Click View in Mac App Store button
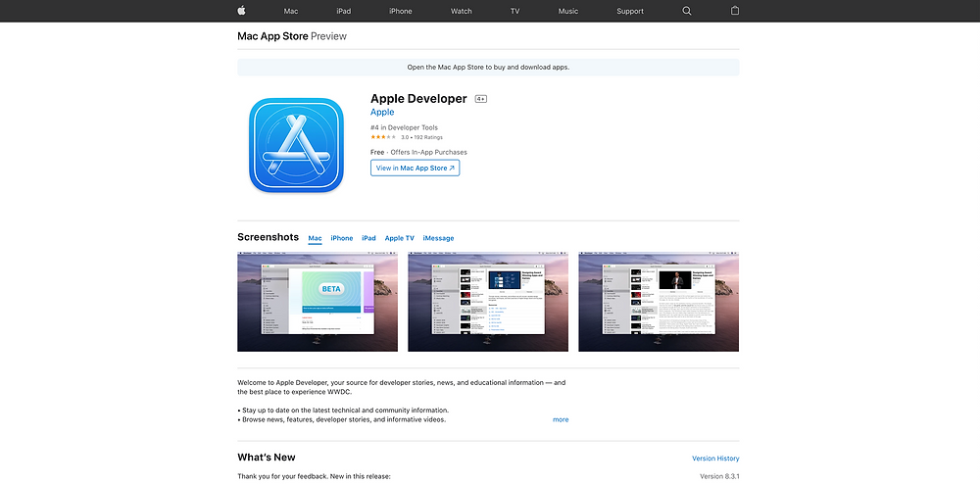The width and height of the screenshot is (980, 485). [x=415, y=169]
